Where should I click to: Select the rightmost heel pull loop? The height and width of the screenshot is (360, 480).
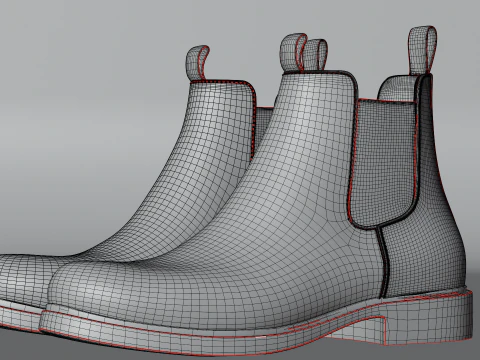coord(422,50)
